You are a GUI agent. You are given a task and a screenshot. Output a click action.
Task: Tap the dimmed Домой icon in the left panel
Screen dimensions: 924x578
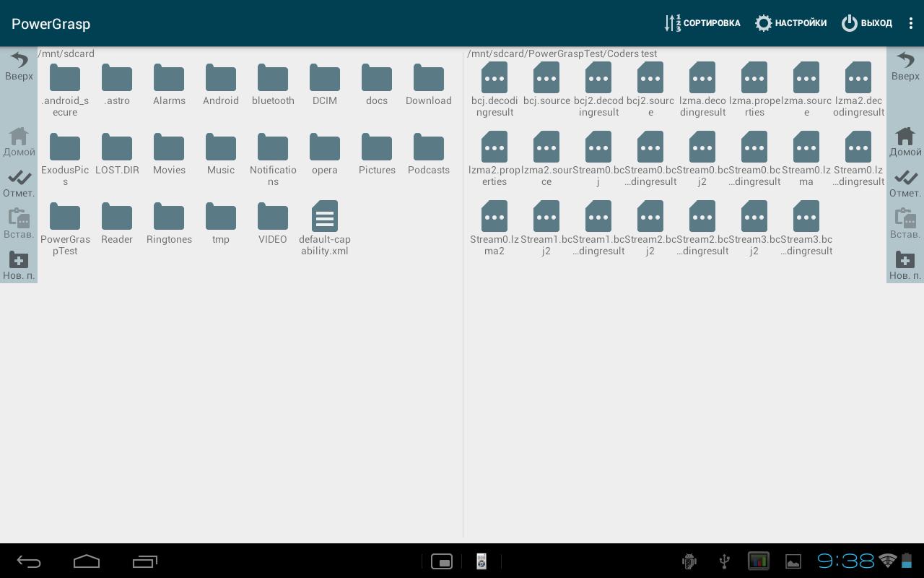[x=19, y=142]
